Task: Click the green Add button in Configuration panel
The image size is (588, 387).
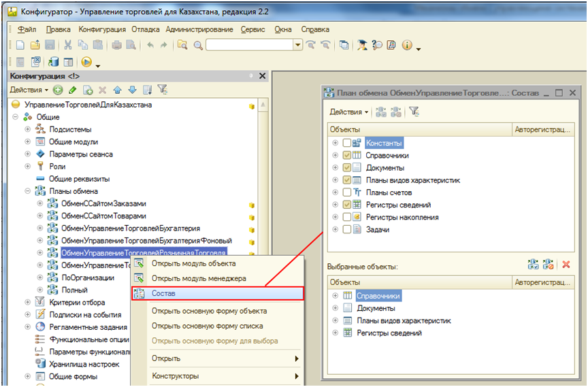Action: [58, 90]
